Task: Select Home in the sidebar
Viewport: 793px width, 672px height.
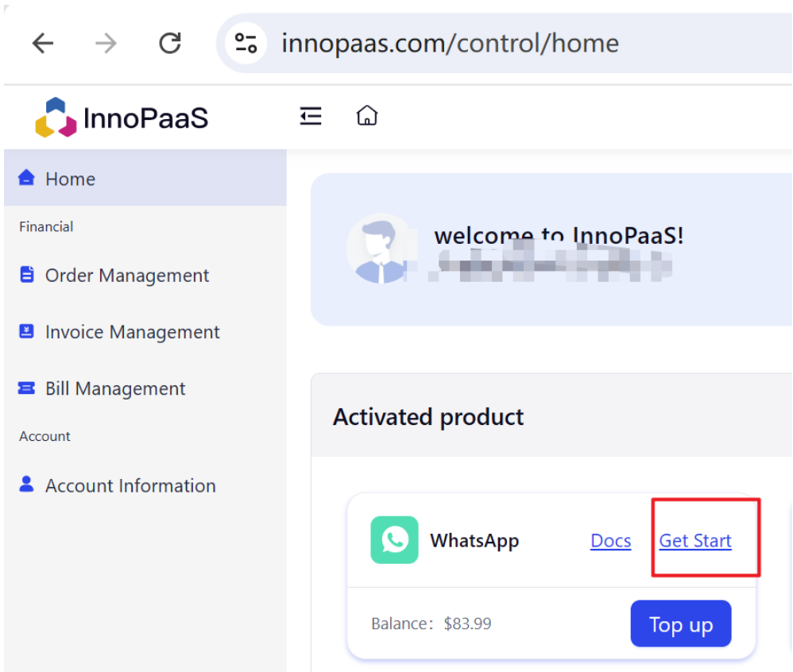Action: click(x=145, y=178)
